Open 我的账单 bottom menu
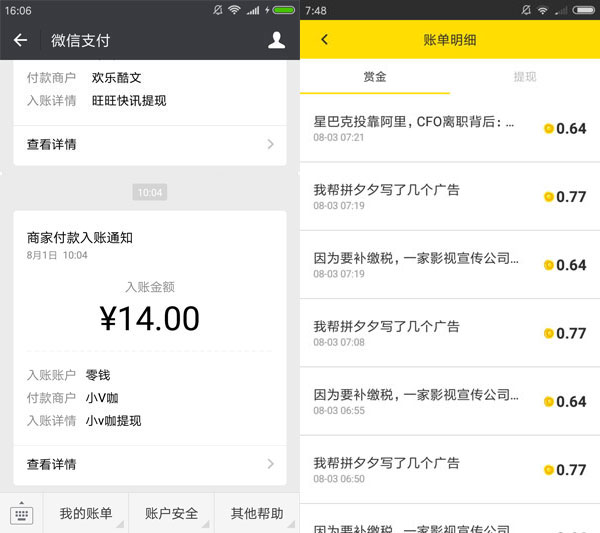 tap(86, 513)
